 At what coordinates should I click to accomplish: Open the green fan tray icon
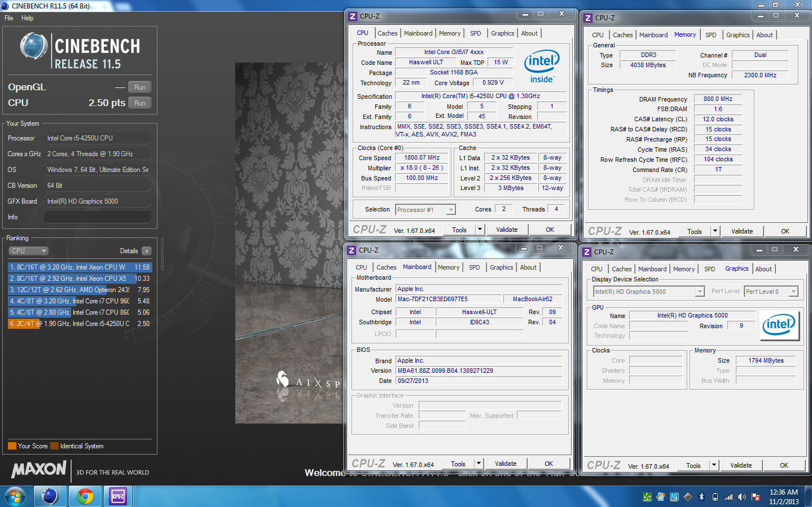[647, 497]
